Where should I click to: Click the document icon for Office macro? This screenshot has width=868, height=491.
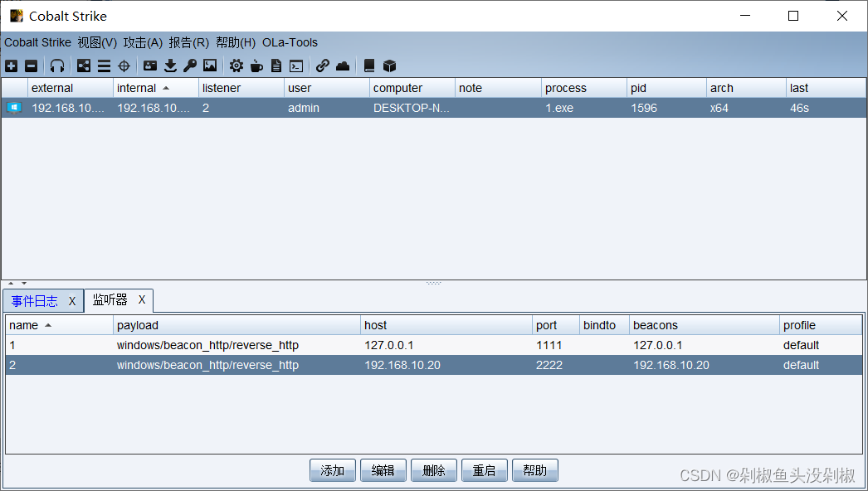tap(276, 66)
